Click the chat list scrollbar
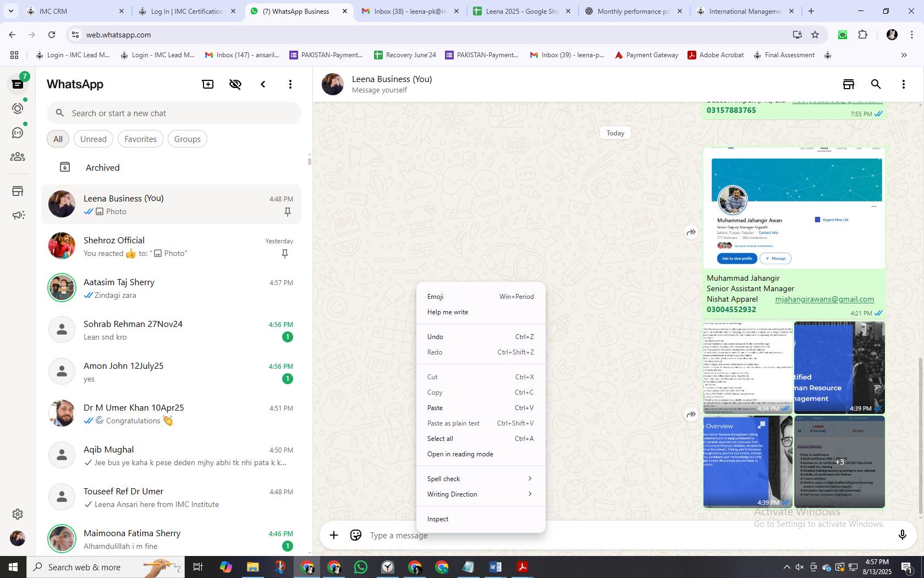 309,161
